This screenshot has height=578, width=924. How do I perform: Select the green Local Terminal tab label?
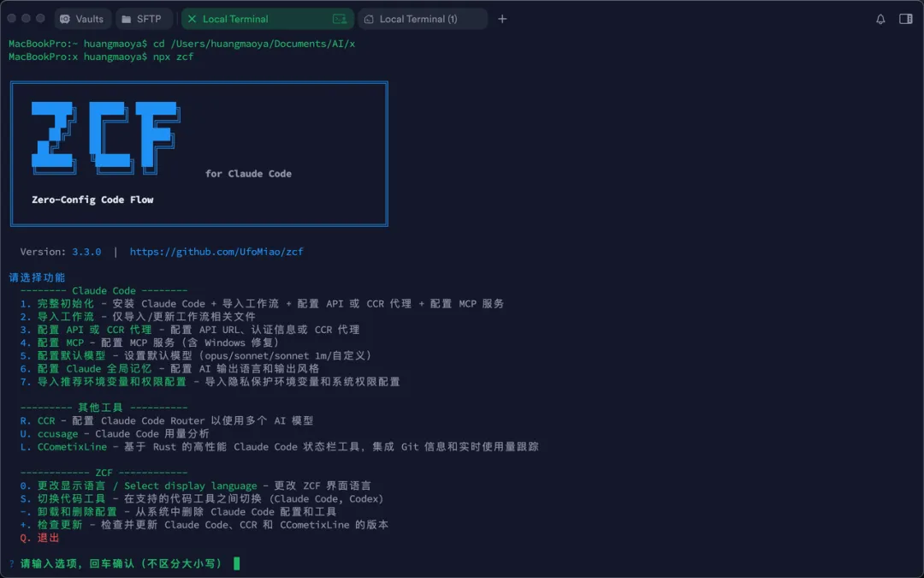click(x=235, y=19)
